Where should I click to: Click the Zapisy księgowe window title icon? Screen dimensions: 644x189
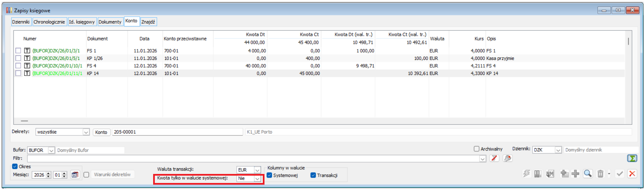tap(9, 10)
